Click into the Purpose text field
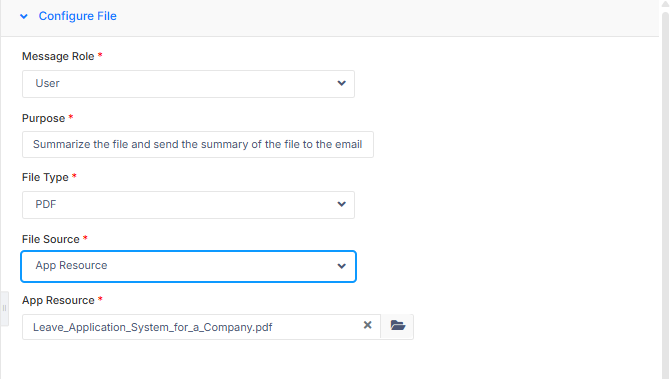 click(198, 144)
